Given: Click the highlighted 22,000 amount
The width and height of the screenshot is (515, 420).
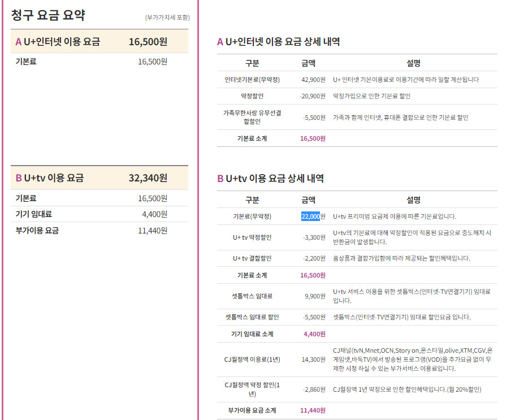Looking at the screenshot, I should (x=310, y=217).
